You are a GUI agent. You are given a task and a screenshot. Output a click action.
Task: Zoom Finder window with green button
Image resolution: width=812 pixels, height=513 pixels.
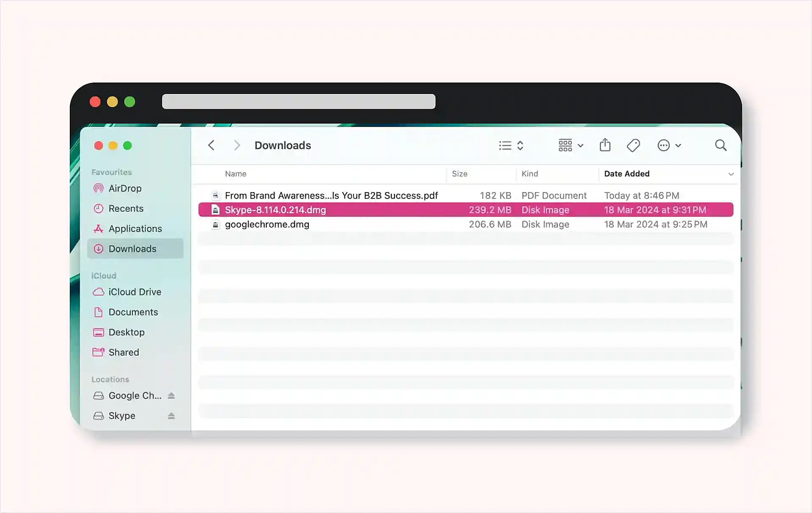click(127, 146)
